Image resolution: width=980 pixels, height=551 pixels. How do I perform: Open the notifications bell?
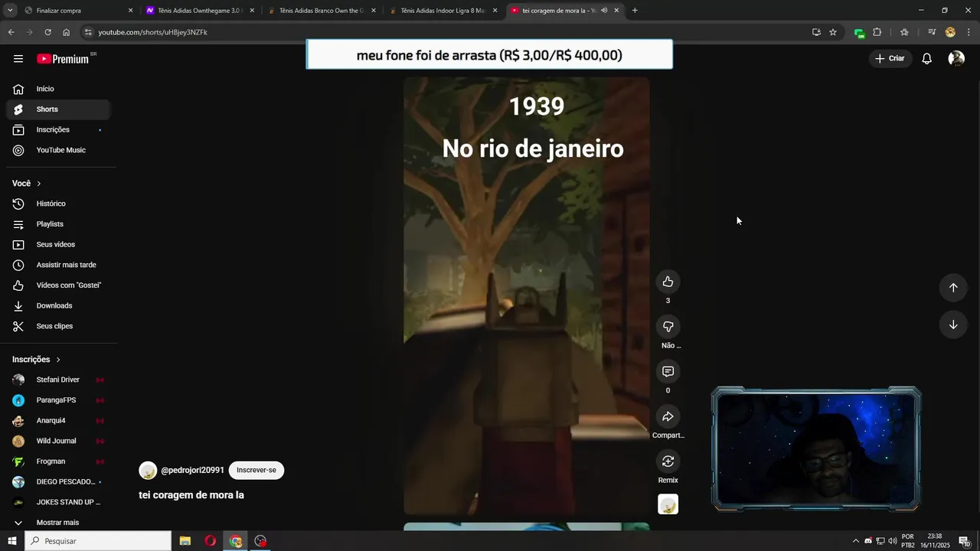926,59
